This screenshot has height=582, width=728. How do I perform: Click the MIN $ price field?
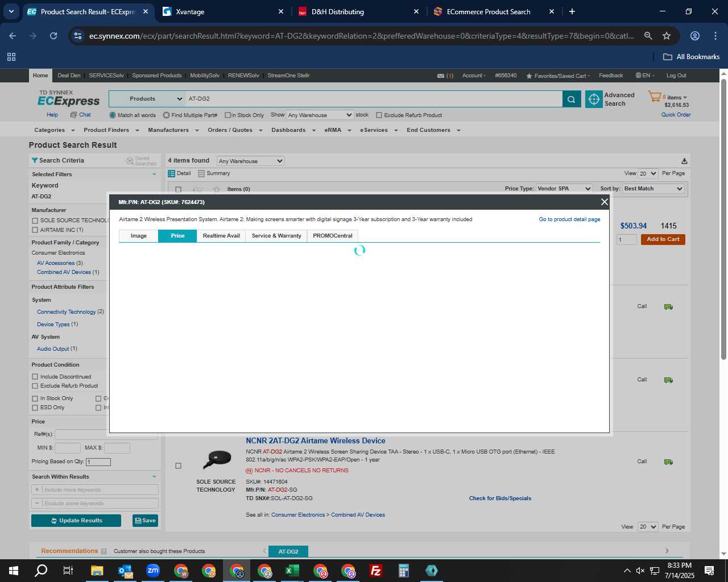click(x=68, y=448)
